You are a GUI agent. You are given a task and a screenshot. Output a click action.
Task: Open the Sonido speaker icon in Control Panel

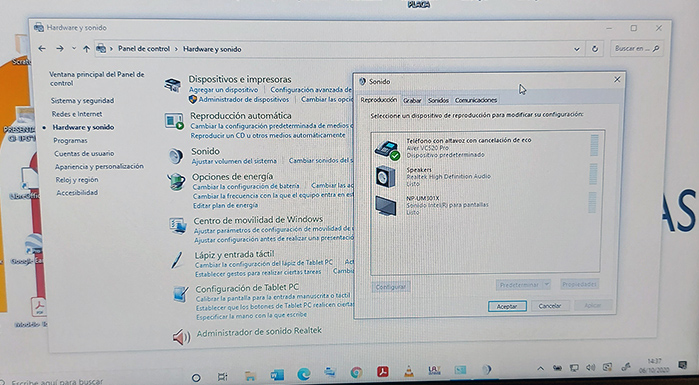(x=176, y=156)
